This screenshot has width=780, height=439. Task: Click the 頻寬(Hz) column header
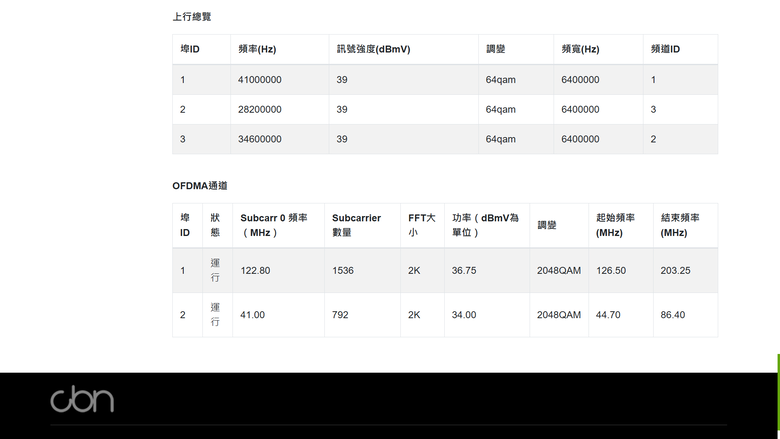pos(581,49)
